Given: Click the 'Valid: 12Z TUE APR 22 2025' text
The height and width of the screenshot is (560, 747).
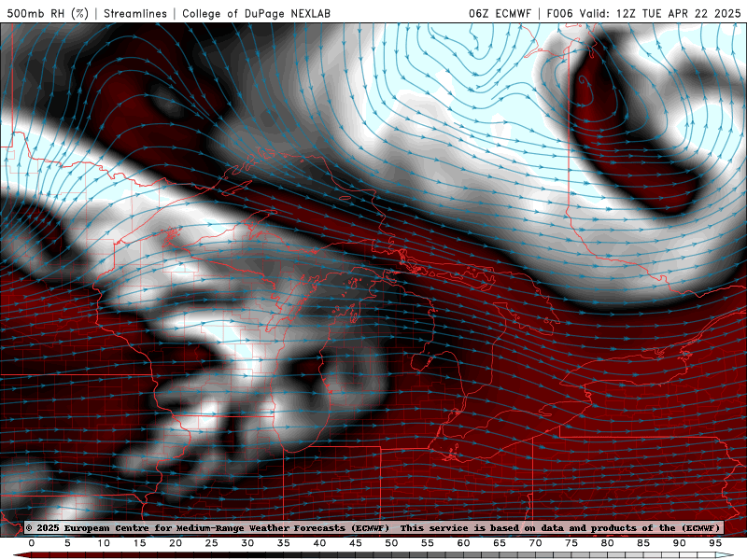Looking at the screenshot, I should [x=660, y=13].
